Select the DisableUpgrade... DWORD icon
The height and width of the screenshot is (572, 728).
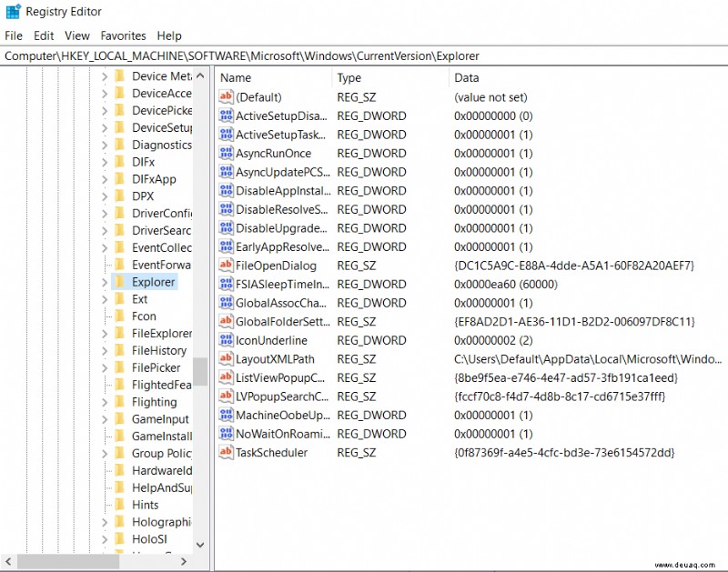click(x=226, y=227)
